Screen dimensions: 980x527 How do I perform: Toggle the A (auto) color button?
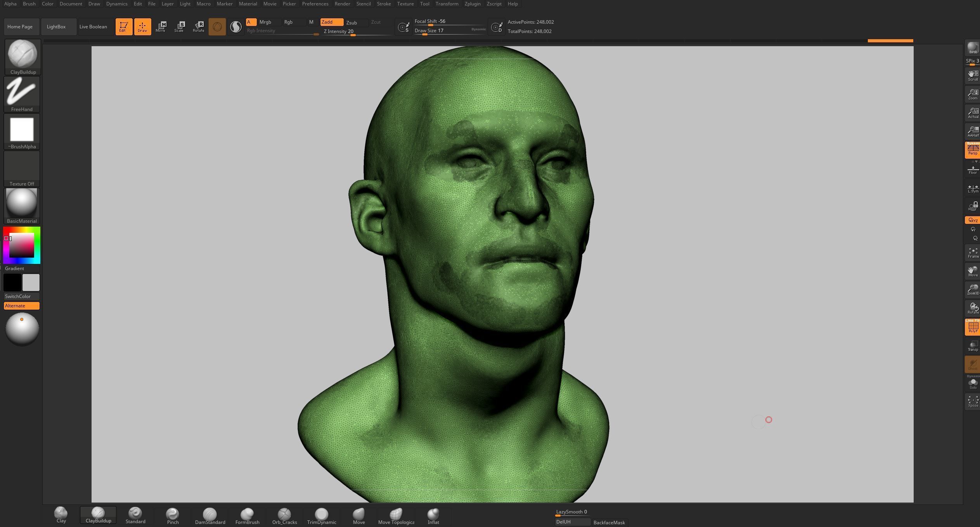251,22
